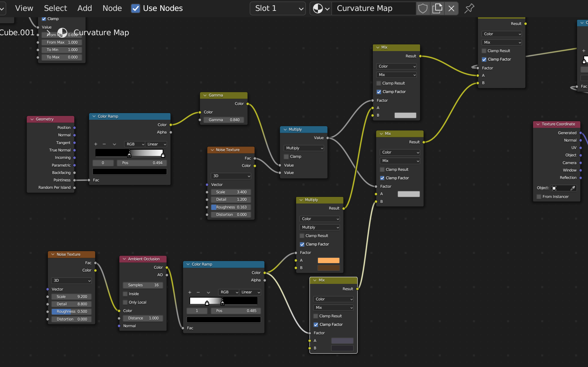The image size is (588, 367).
Task: Open the Linear interpolation dropdown in upper Color Ramp
Action: click(156, 144)
